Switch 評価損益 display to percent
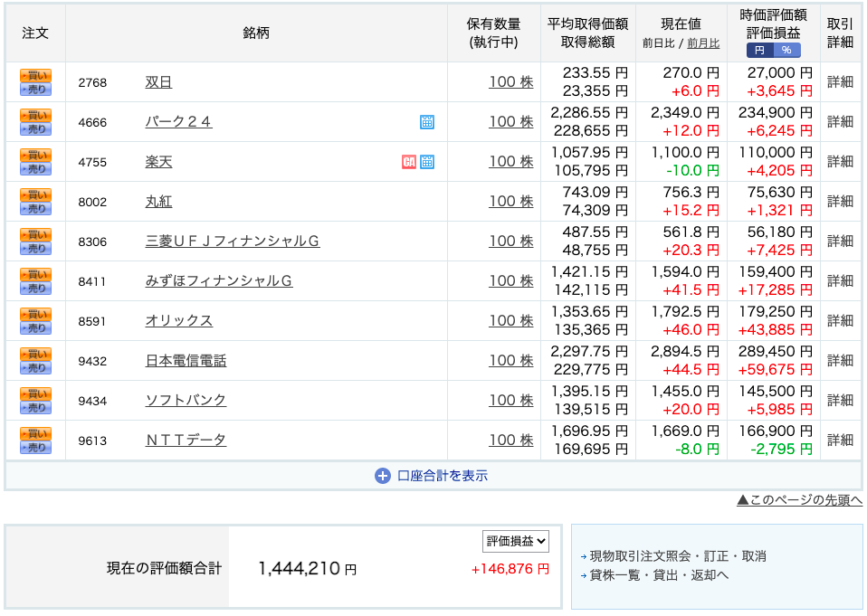The image size is (867, 616). pos(786,51)
